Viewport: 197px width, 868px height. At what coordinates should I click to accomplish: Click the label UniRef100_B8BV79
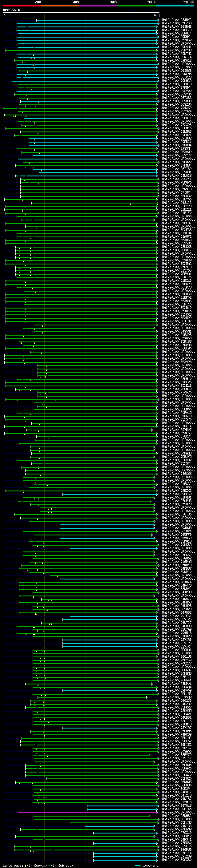tap(177, 755)
